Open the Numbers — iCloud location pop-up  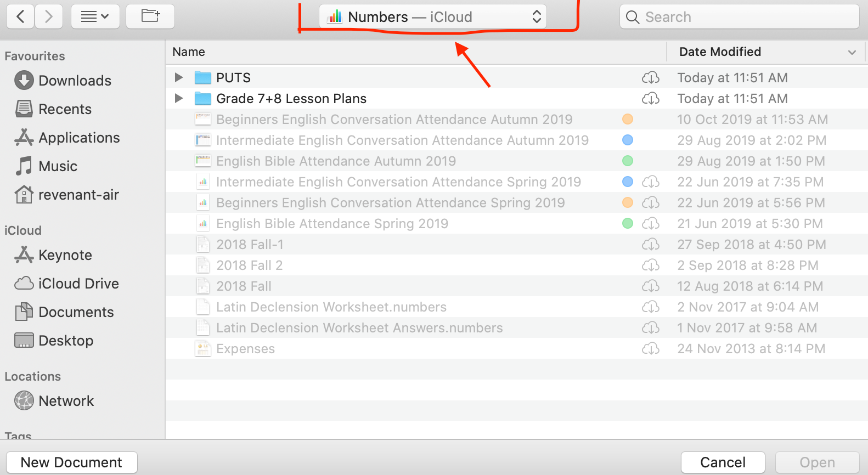click(x=433, y=17)
